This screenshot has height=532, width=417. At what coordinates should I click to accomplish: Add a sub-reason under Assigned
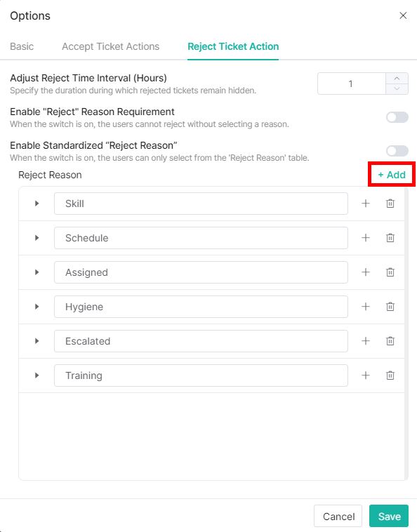point(366,272)
